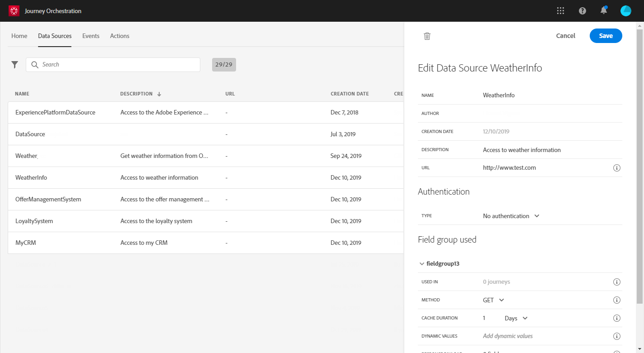Collapse the fieldgroup13 section
The image size is (644, 353).
pyautogui.click(x=422, y=263)
